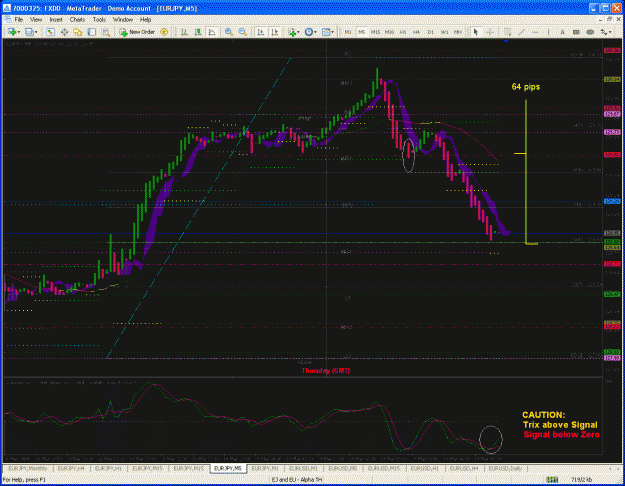Select the H1 timeframe button
The width and height of the screenshot is (625, 486).
click(403, 32)
